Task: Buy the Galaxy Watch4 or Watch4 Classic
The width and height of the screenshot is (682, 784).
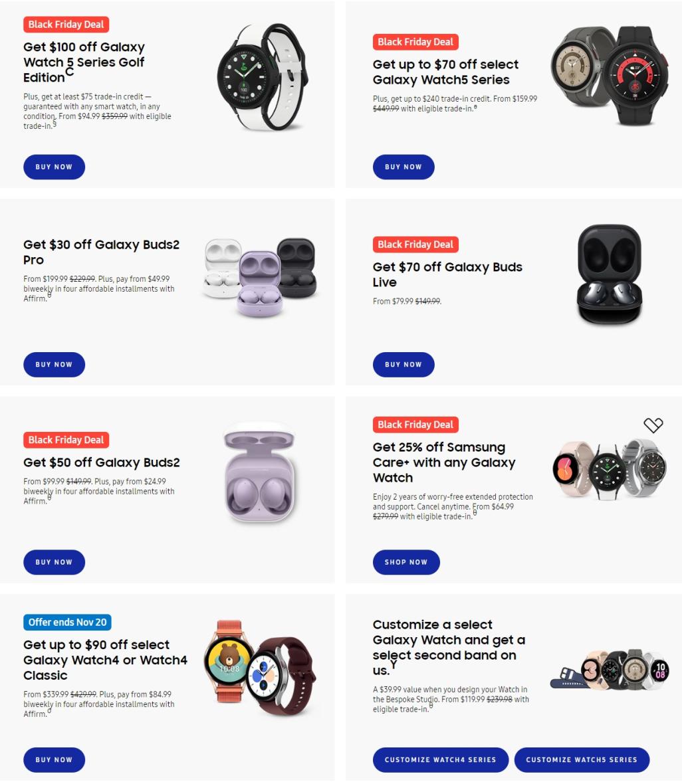Action: coord(54,759)
